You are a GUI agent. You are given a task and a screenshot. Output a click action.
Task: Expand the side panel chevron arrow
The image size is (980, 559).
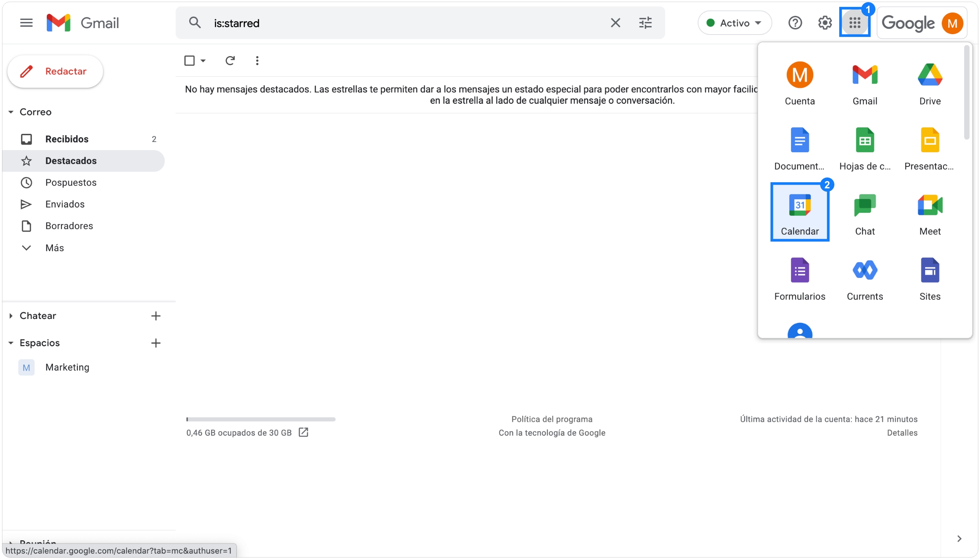959,539
